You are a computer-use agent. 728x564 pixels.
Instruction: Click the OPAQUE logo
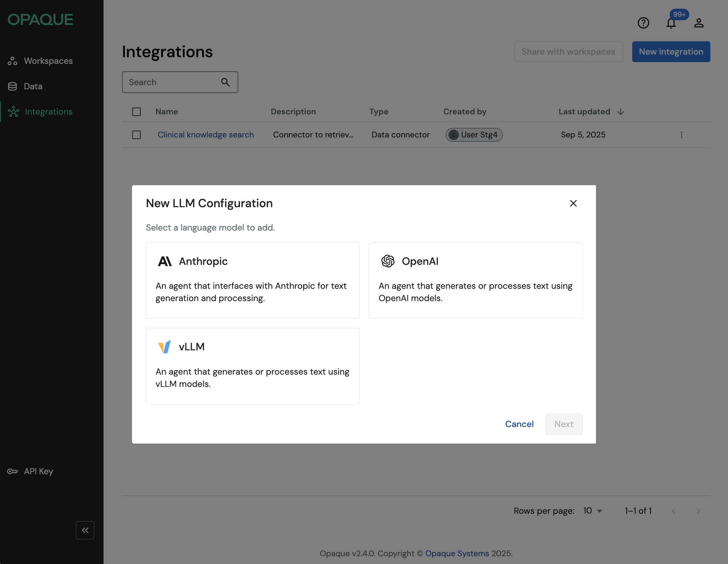(40, 20)
